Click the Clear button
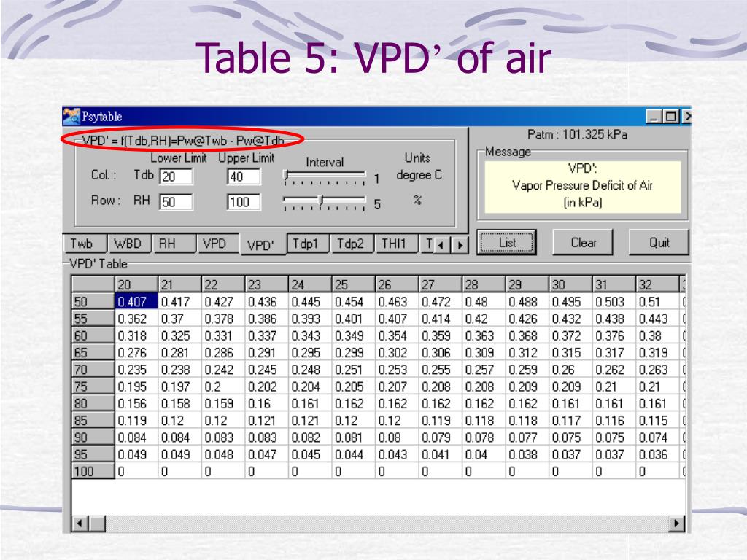The image size is (747, 560). pos(583,242)
